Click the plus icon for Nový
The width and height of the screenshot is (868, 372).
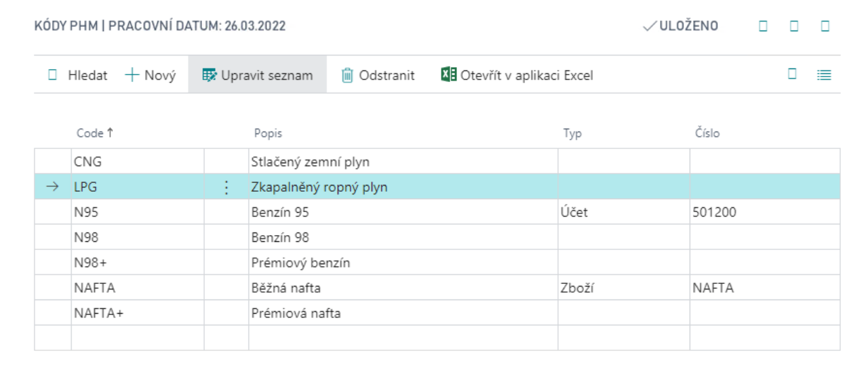coord(132,75)
